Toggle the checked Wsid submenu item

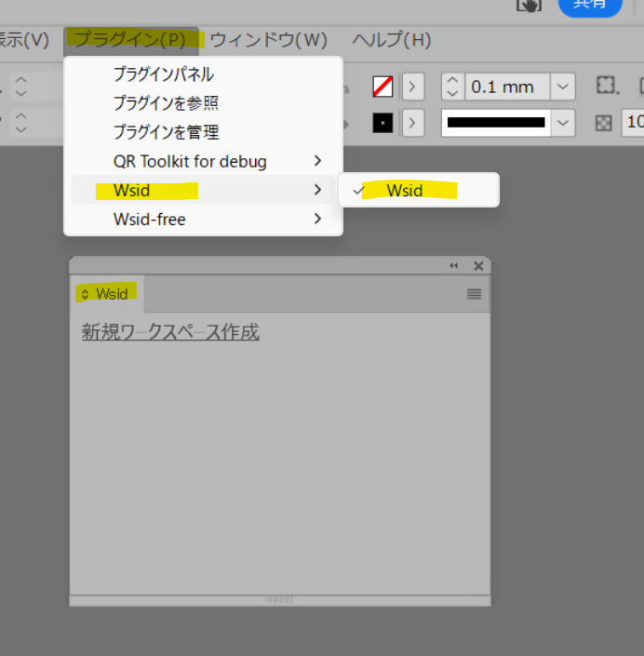[x=405, y=190]
